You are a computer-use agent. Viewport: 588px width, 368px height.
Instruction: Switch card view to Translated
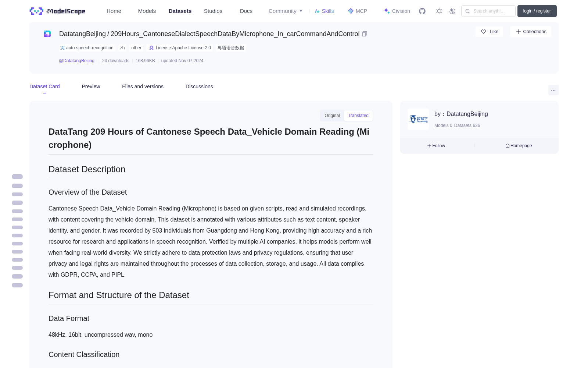click(358, 116)
